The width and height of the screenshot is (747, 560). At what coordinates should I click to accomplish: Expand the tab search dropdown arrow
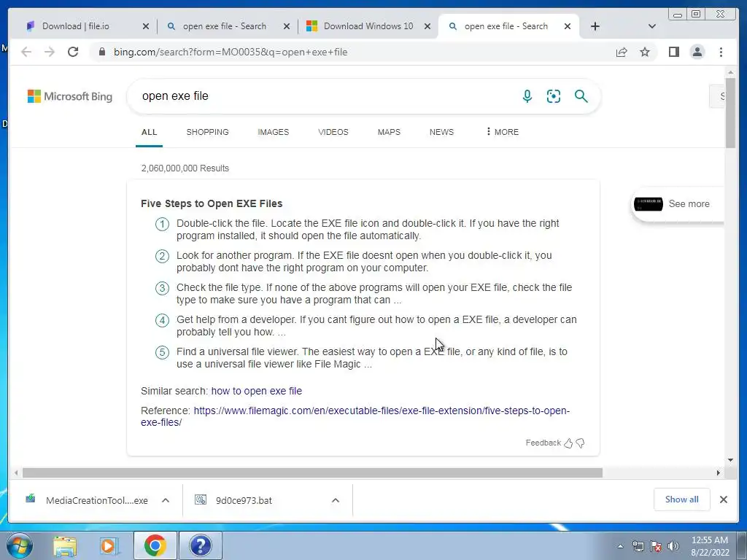point(652,26)
